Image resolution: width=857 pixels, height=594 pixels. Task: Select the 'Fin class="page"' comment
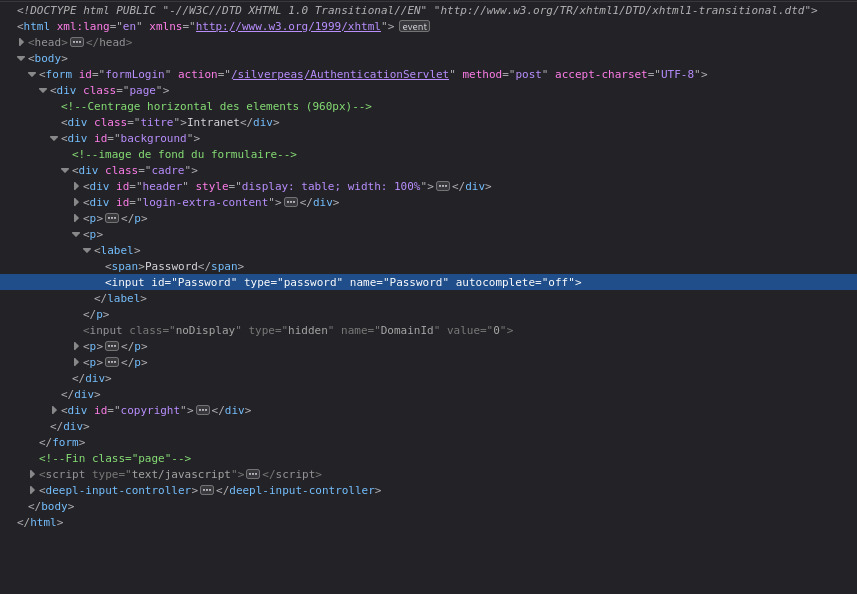[115, 458]
